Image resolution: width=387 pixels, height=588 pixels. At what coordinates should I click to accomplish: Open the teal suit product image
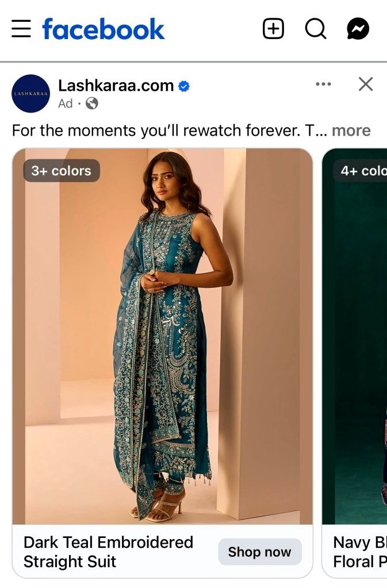(162, 336)
